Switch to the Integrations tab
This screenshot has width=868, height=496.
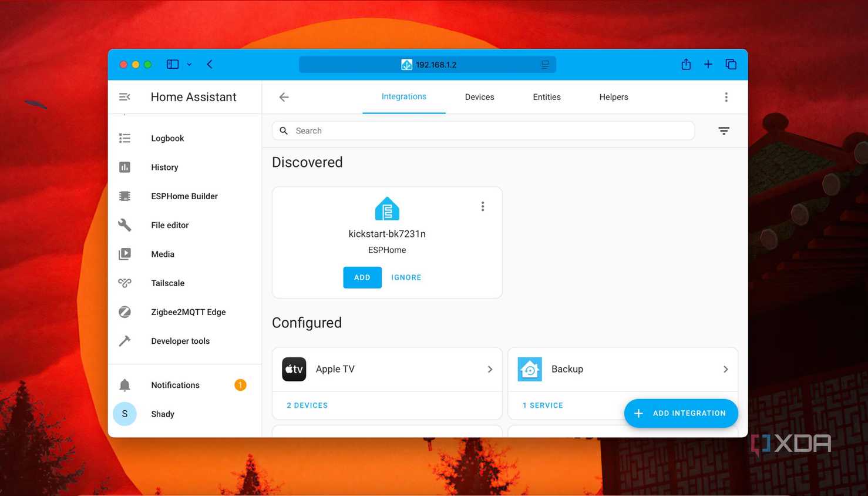pyautogui.click(x=404, y=96)
